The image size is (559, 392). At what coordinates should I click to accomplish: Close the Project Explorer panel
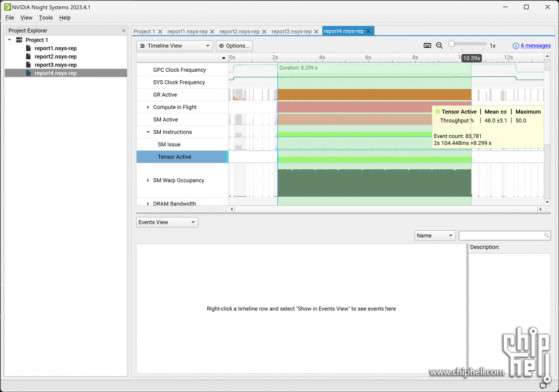click(124, 31)
